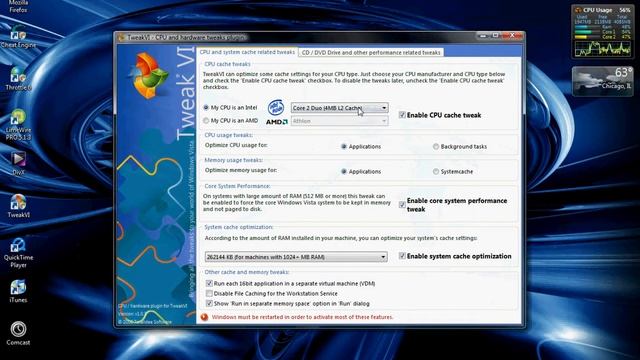
Task: Click the AMD logo icon
Action: point(277,122)
